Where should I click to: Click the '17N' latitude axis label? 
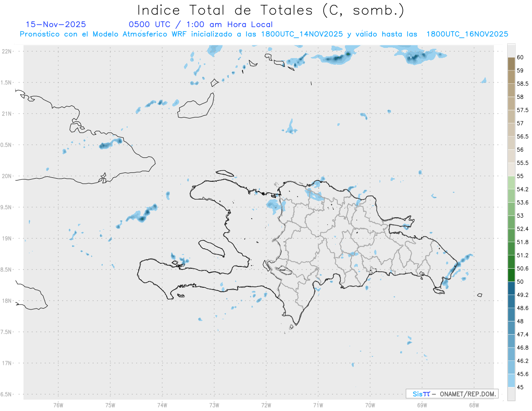[x=7, y=363]
